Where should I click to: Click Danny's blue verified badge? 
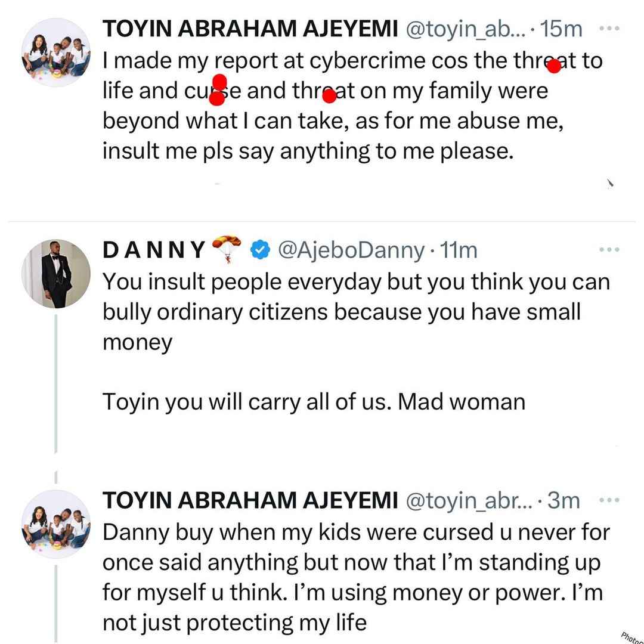260,249
